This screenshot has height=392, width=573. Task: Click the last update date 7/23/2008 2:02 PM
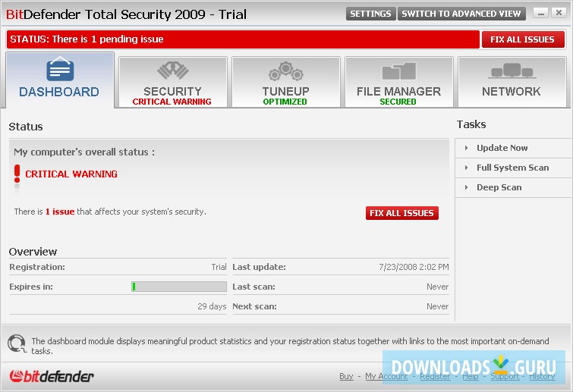pos(414,267)
